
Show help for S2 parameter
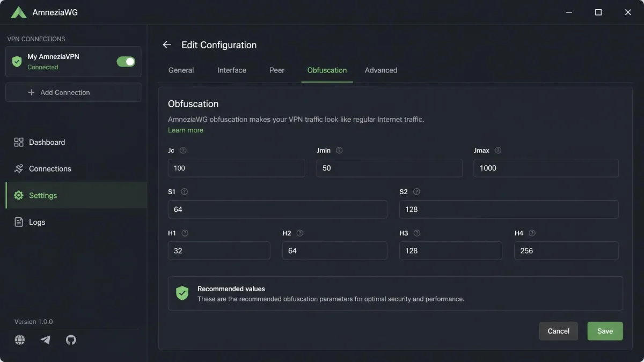pos(416,191)
